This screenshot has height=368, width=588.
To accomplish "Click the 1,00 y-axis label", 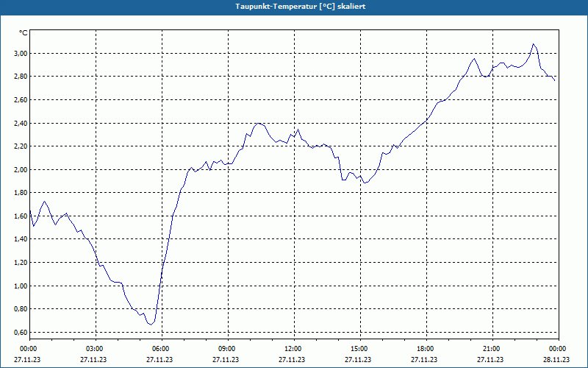I will click(x=22, y=286).
